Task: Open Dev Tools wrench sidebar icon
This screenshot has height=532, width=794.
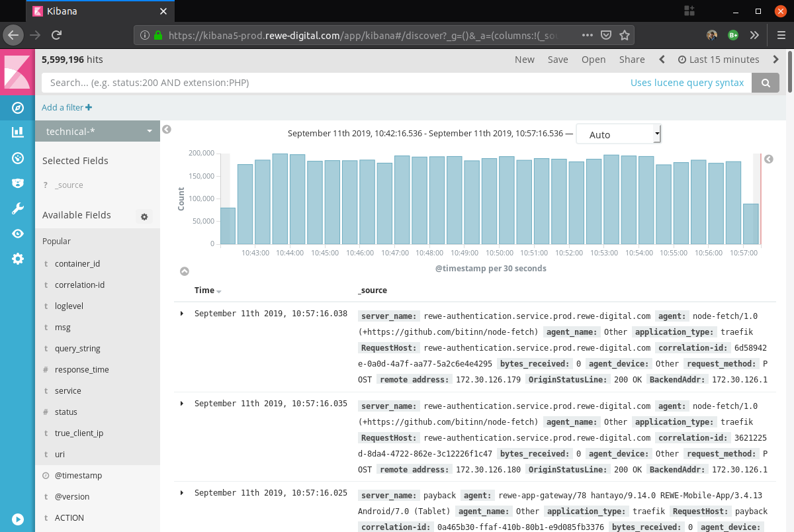Action: [18, 208]
